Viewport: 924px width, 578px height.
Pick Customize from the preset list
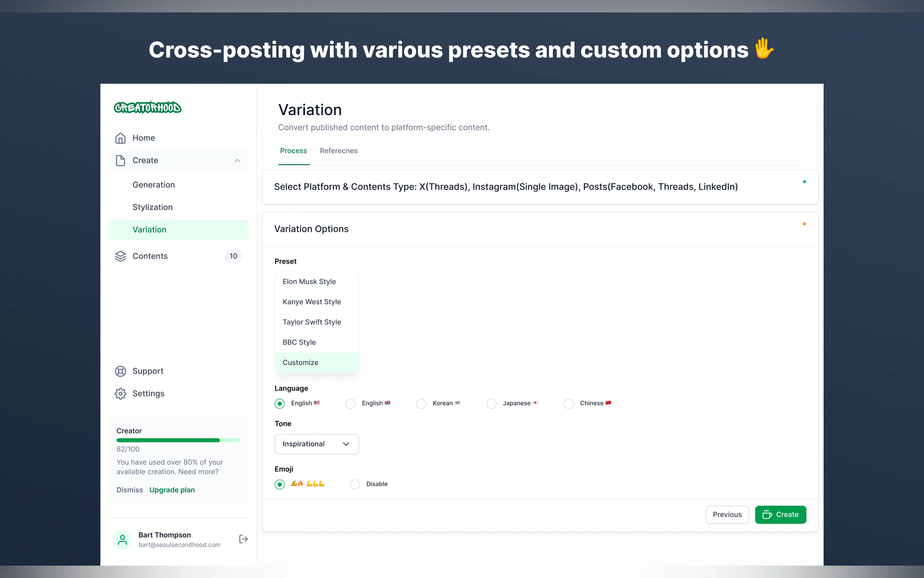point(300,363)
